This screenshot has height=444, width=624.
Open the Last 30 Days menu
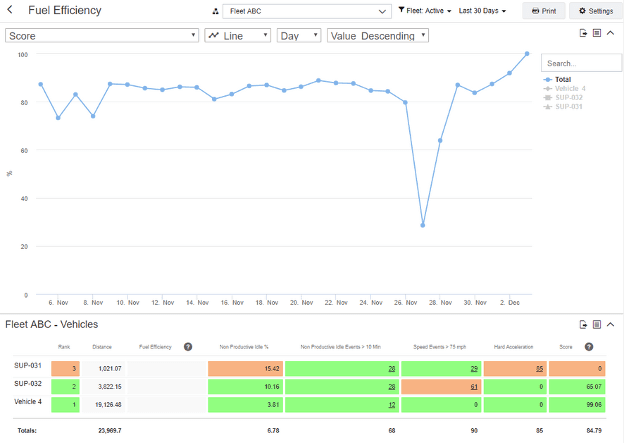pos(482,11)
